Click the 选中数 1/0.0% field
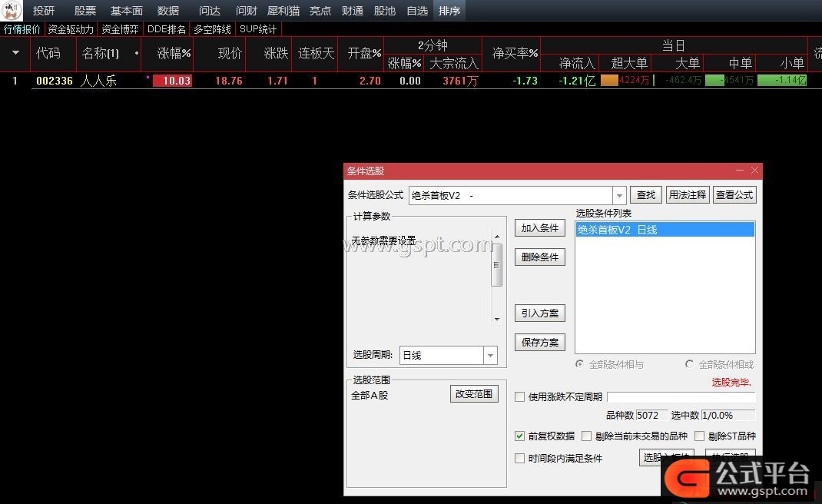The image size is (822, 504). coord(728,416)
